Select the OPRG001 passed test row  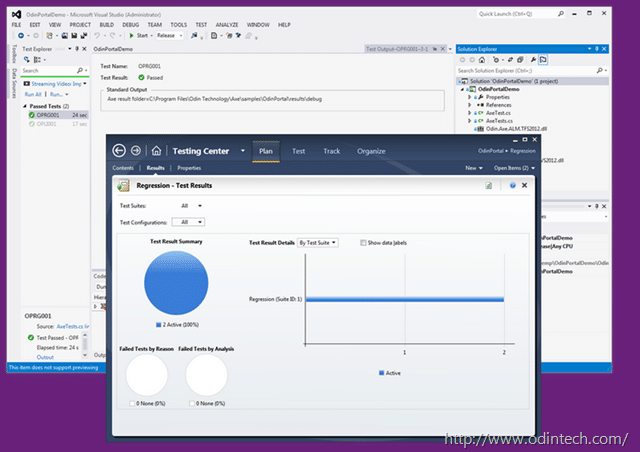tap(58, 115)
